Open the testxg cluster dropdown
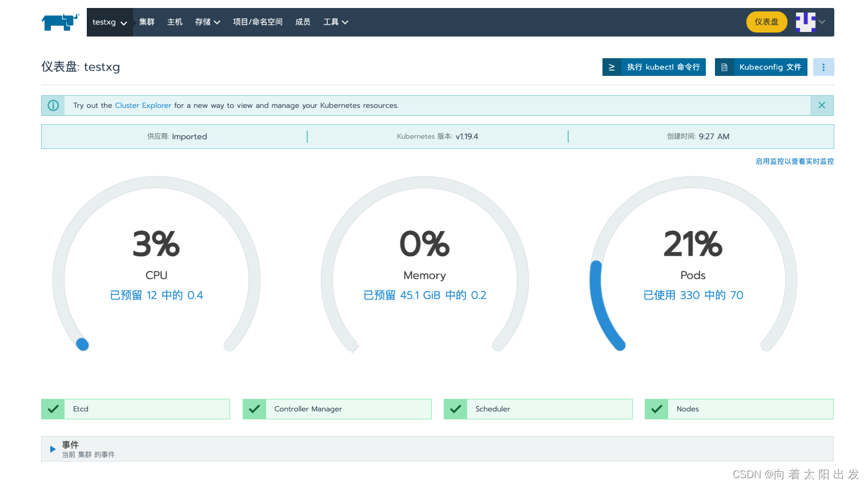868x485 pixels. pos(110,22)
